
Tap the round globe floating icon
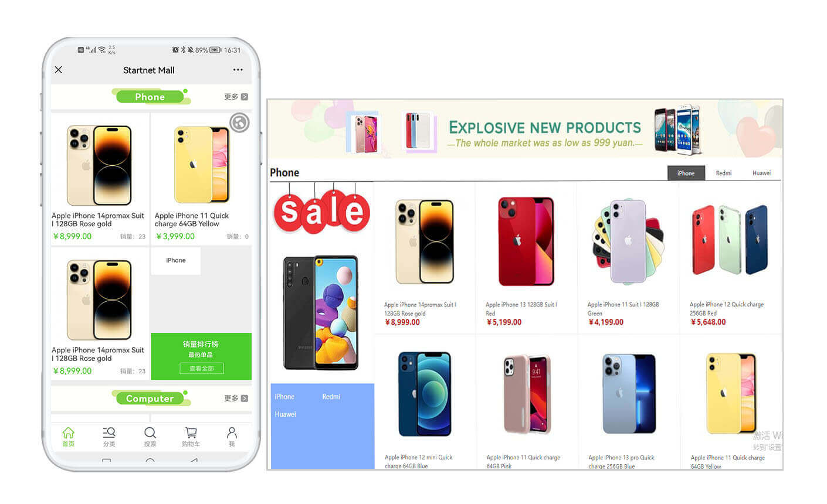239,122
